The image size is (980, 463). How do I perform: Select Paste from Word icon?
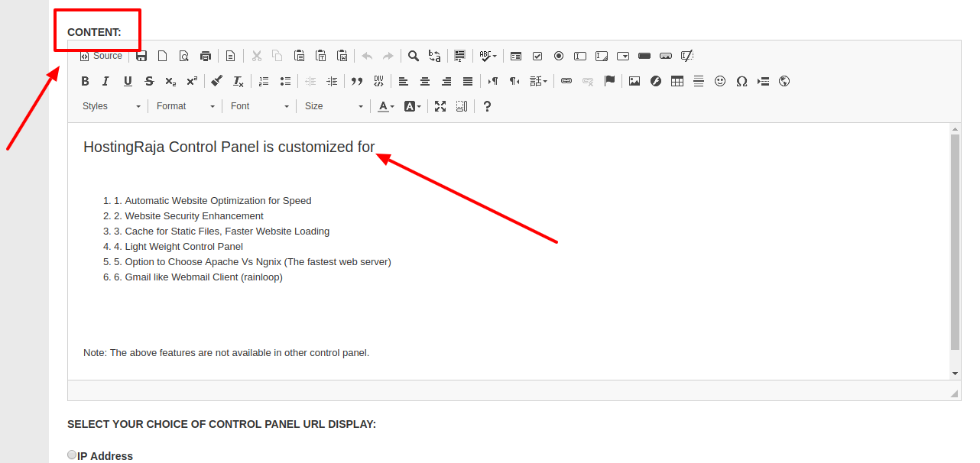(342, 56)
